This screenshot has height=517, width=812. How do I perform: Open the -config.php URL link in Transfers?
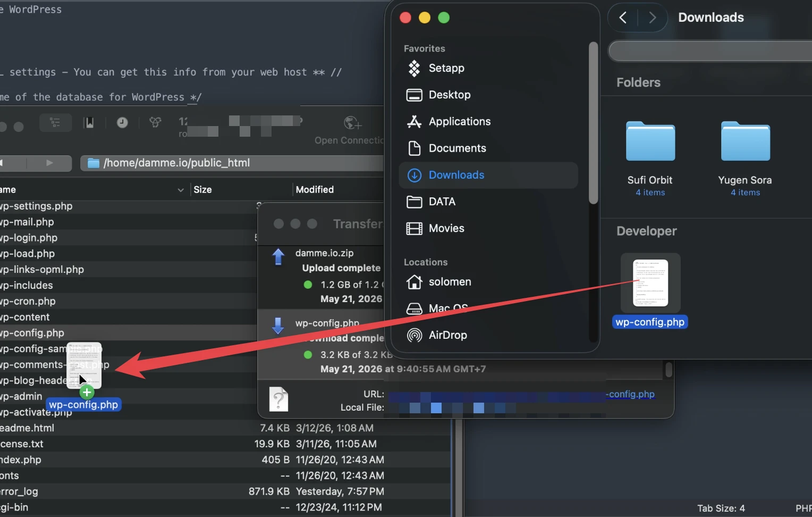click(x=630, y=394)
